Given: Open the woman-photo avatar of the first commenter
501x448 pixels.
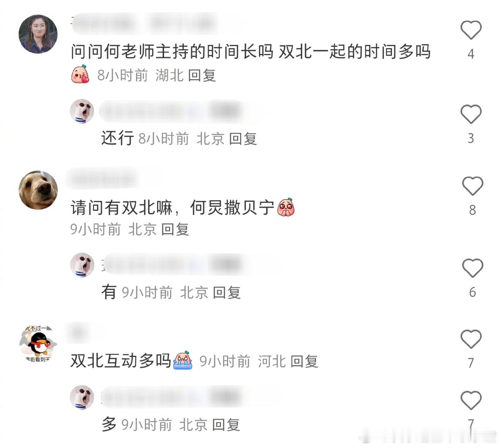Looking at the screenshot, I should pos(38,34).
